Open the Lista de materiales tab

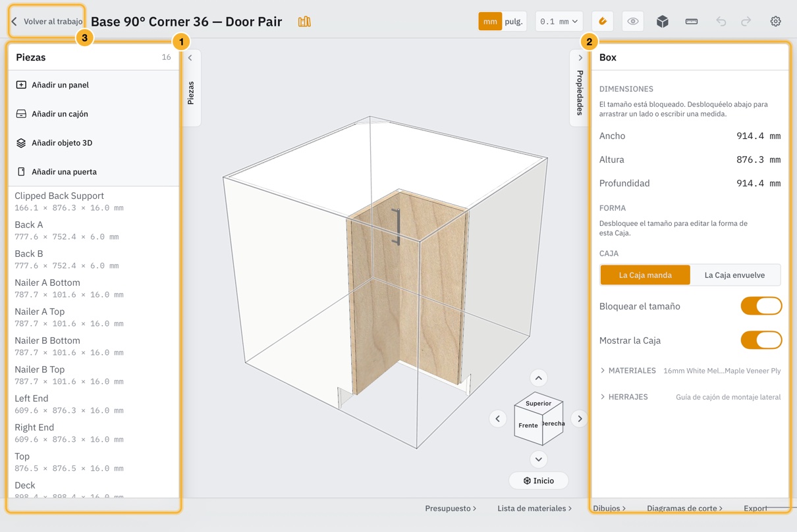tap(534, 508)
